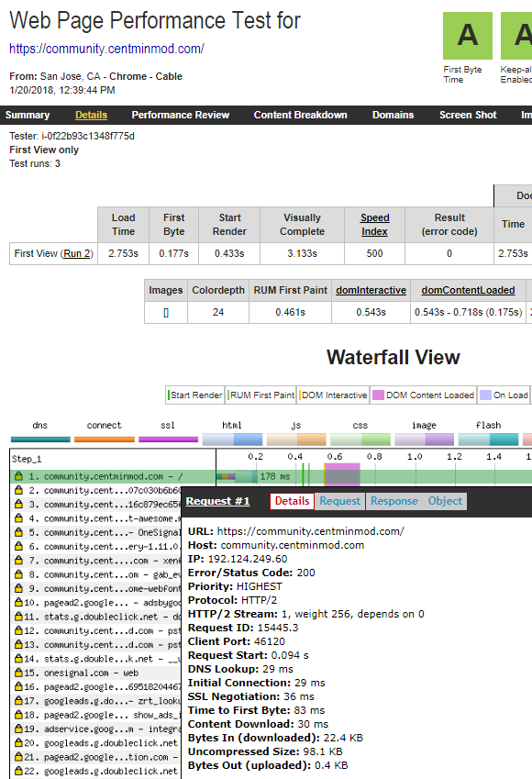Click the connect color bar in legend
This screenshot has height=779, width=532.
105,440
